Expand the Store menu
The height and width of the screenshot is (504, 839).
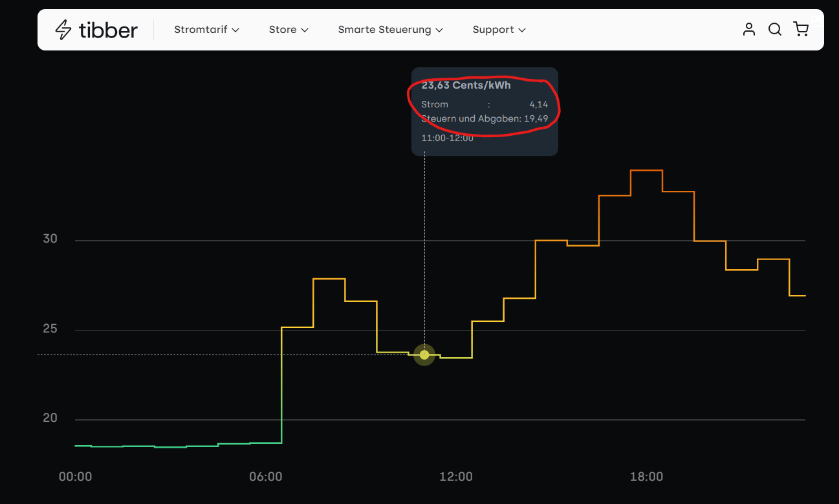[289, 30]
